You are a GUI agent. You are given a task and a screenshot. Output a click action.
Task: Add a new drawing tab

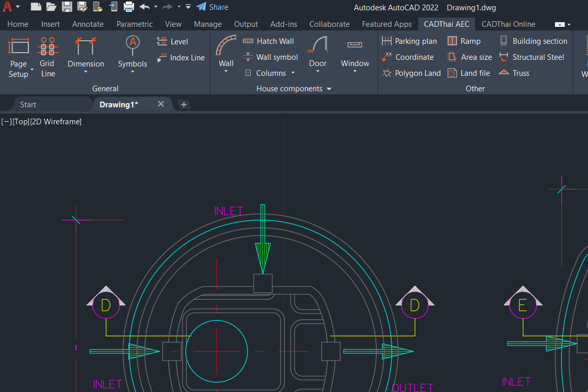(x=184, y=105)
